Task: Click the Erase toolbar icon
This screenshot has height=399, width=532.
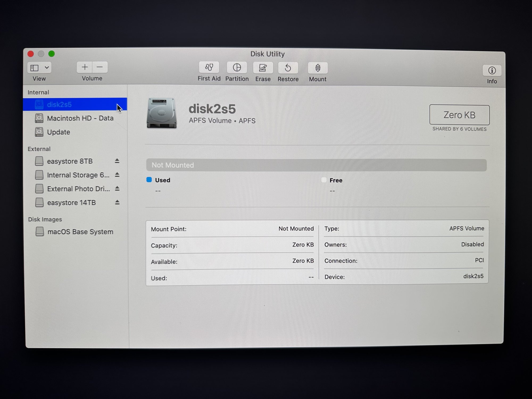Action: (x=263, y=68)
